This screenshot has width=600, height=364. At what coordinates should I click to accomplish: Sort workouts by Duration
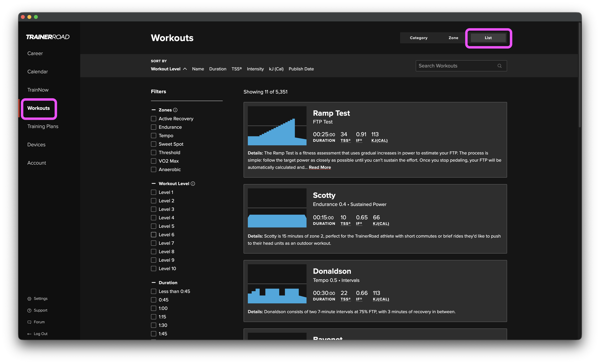218,69
